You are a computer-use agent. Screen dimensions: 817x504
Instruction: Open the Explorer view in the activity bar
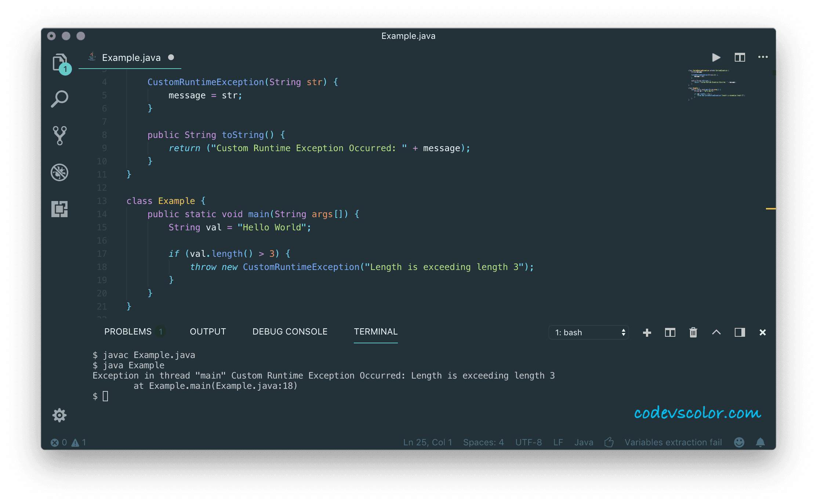coord(60,62)
